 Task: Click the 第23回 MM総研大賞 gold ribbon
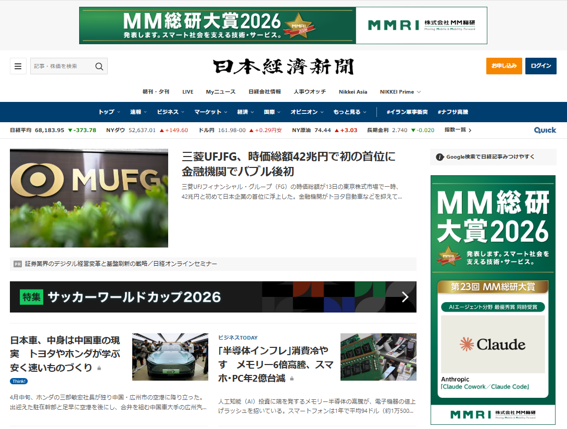(x=493, y=287)
